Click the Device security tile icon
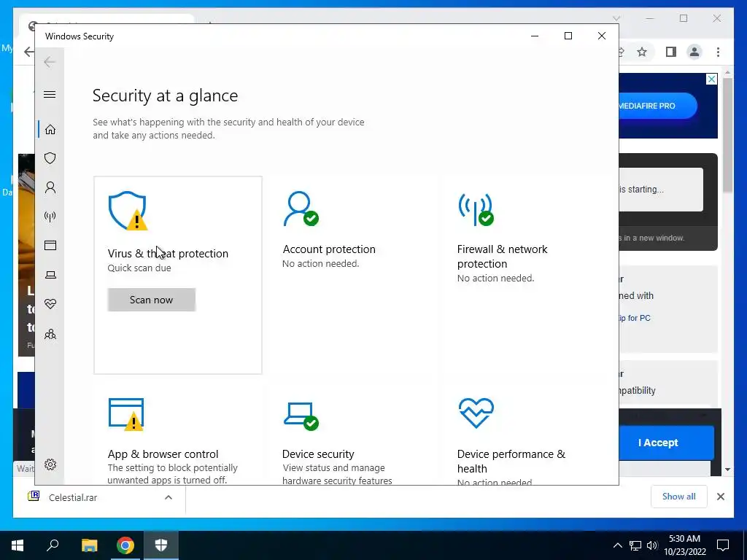Viewport: 747px width, 560px height. [x=301, y=416]
